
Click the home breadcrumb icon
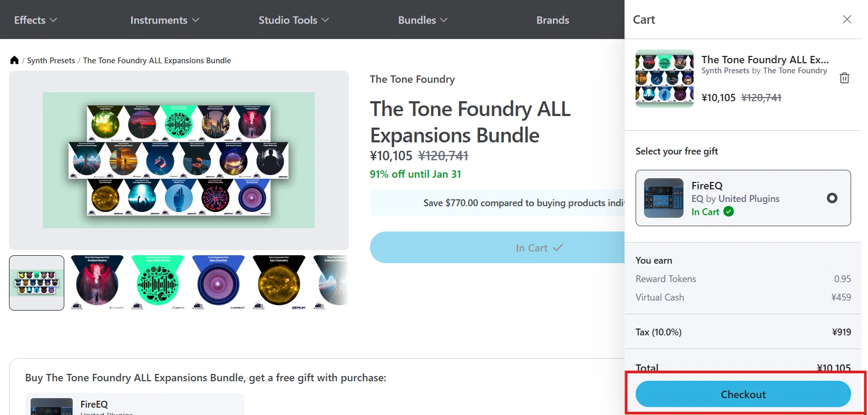point(14,60)
